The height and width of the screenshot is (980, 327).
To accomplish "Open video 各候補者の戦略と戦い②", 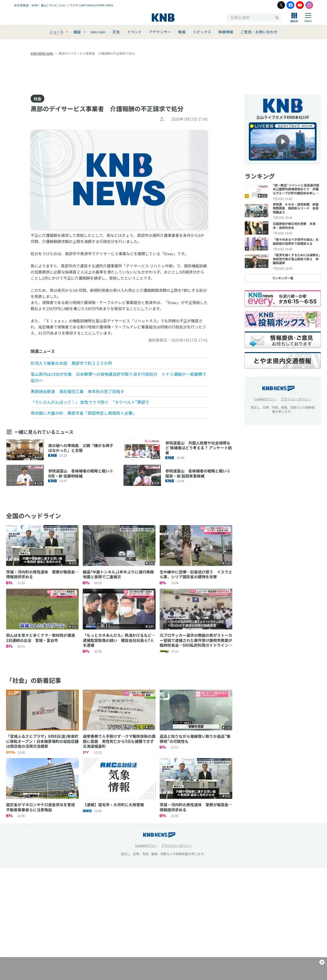I will click(178, 475).
